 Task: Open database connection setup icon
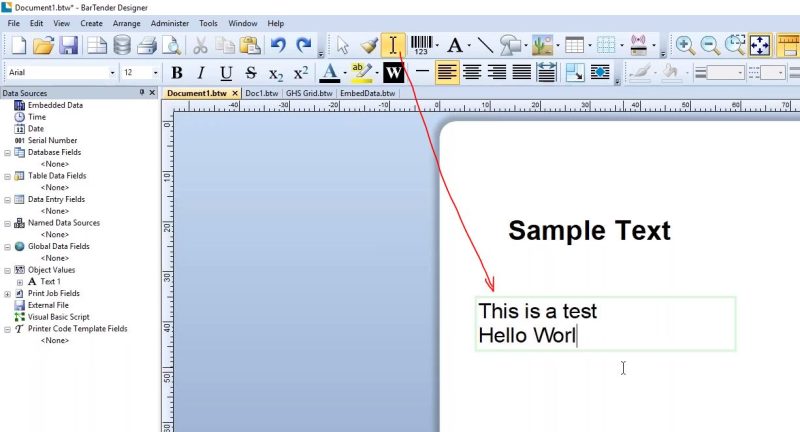click(x=122, y=45)
